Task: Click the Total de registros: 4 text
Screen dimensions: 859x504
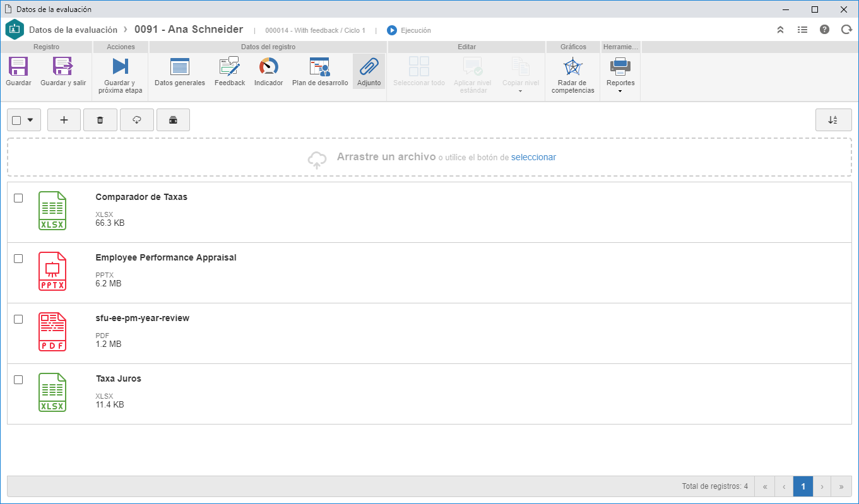Action: tap(714, 486)
